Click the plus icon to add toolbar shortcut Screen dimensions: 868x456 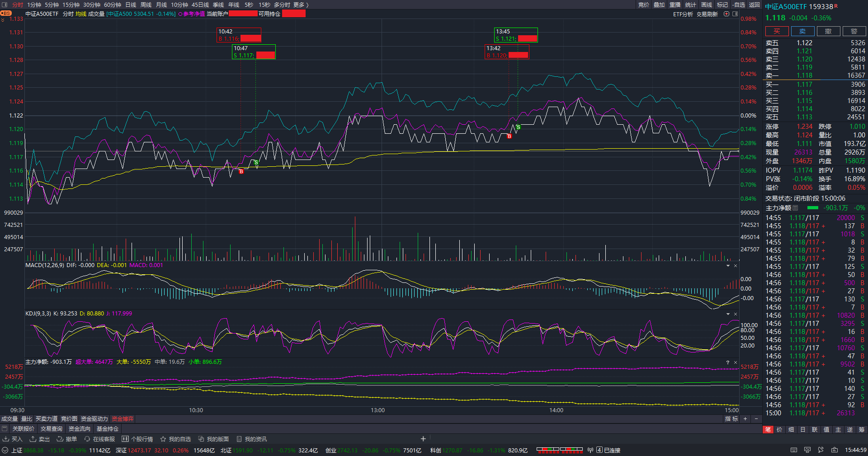point(423,439)
